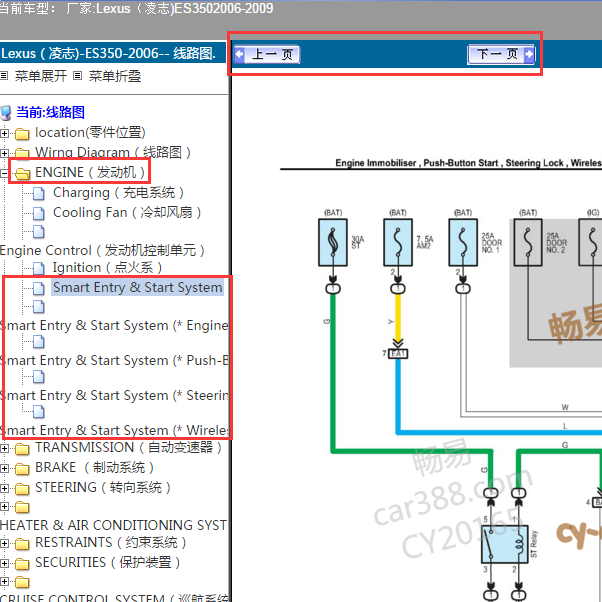This screenshot has width=602, height=602.
Task: Open the location(零件位置) folder icon
Action: (x=22, y=134)
